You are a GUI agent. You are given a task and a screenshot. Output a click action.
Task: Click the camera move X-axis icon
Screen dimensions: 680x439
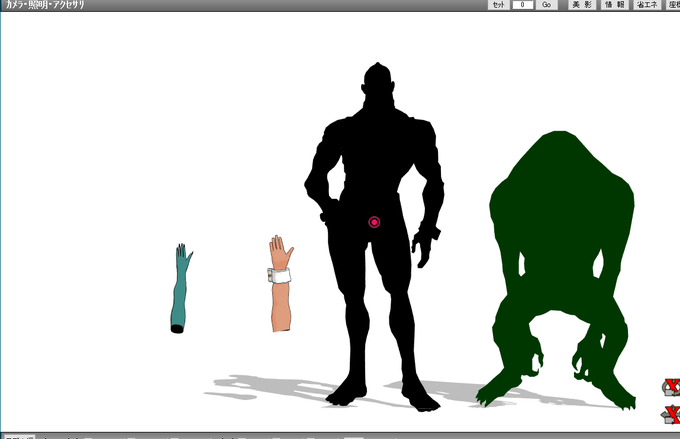coord(671,414)
